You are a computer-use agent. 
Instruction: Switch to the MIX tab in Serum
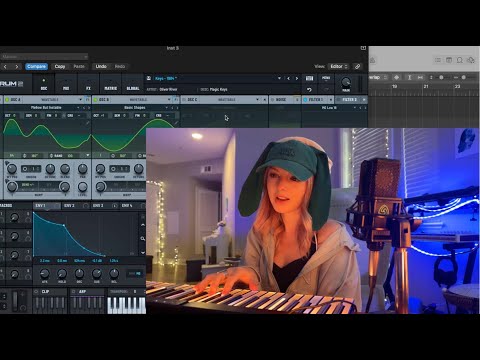66,85
